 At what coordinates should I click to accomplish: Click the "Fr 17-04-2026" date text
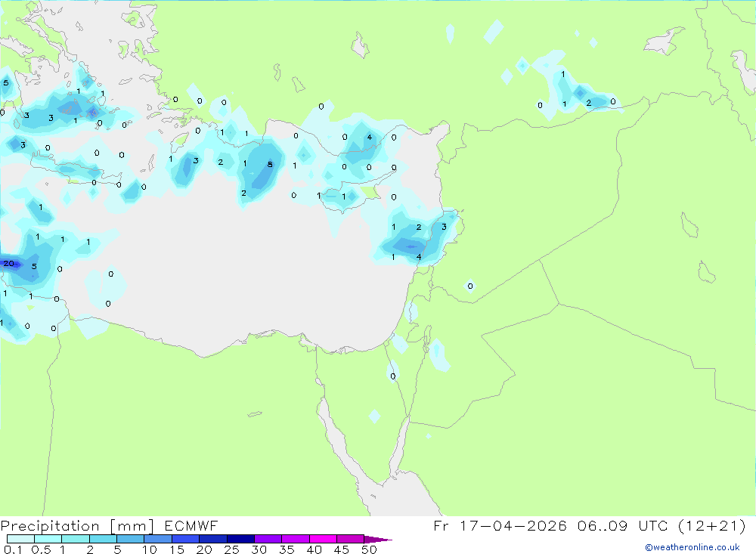tap(500, 525)
